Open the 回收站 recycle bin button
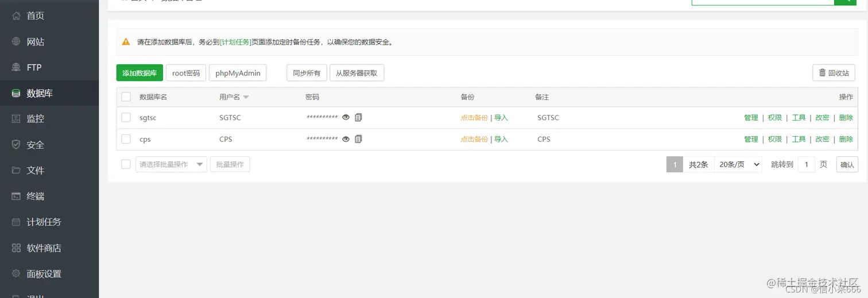 pyautogui.click(x=834, y=73)
